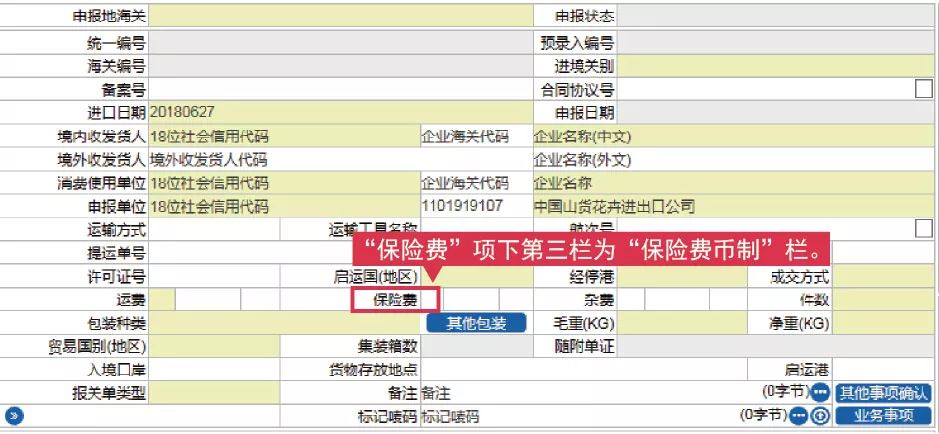Screen dimensions: 939x434
Task: Open the 业务事项 button
Action: pos(884,415)
